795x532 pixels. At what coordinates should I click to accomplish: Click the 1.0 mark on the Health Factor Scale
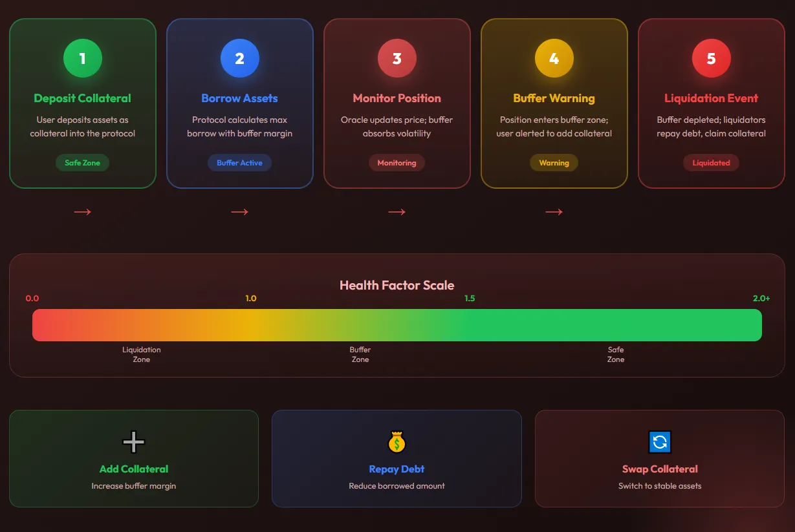click(251, 298)
